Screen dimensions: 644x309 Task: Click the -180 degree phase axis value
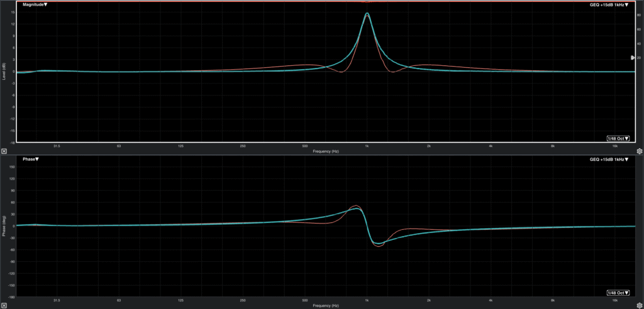tap(11, 296)
